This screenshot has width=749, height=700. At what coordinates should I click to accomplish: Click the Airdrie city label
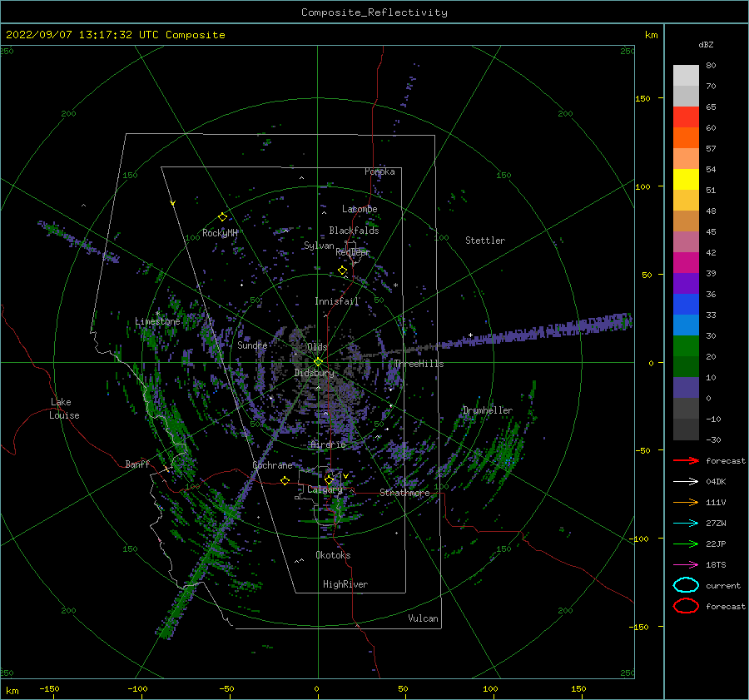pyautogui.click(x=328, y=444)
